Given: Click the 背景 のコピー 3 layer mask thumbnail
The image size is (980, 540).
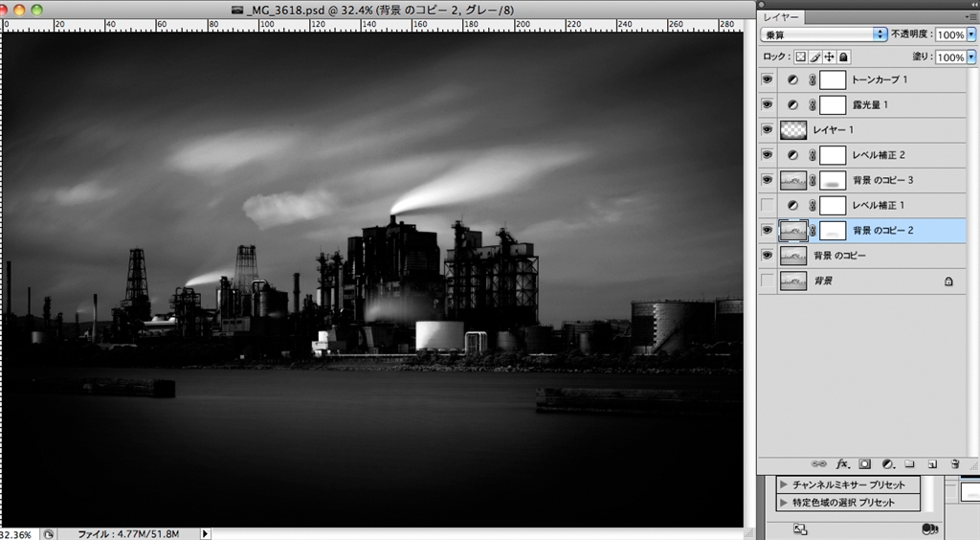Looking at the screenshot, I should 833,180.
